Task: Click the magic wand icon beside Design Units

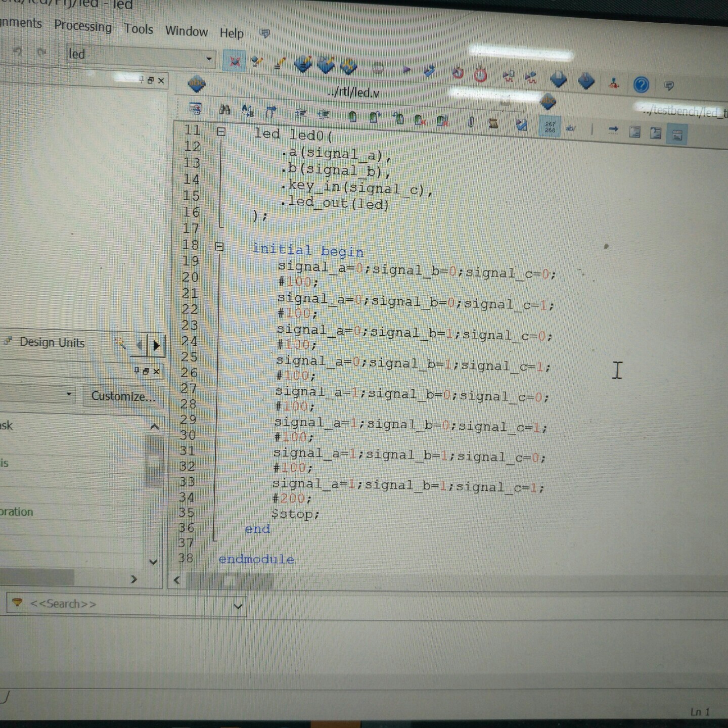Action: pyautogui.click(x=120, y=344)
